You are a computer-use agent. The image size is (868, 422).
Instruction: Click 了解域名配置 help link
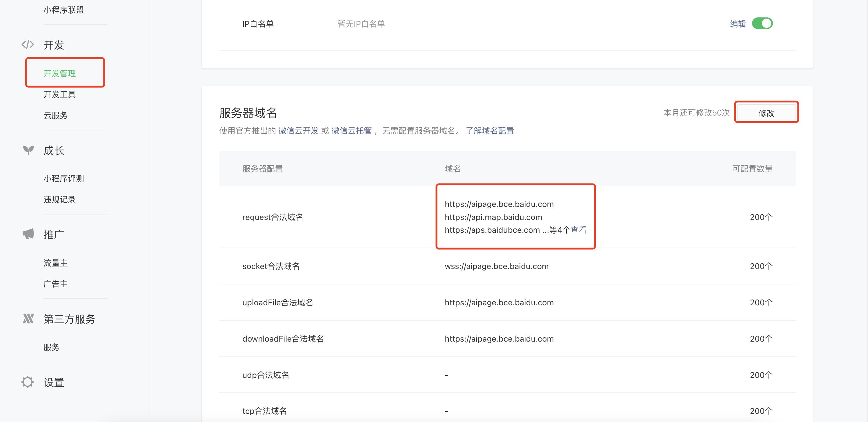(490, 131)
